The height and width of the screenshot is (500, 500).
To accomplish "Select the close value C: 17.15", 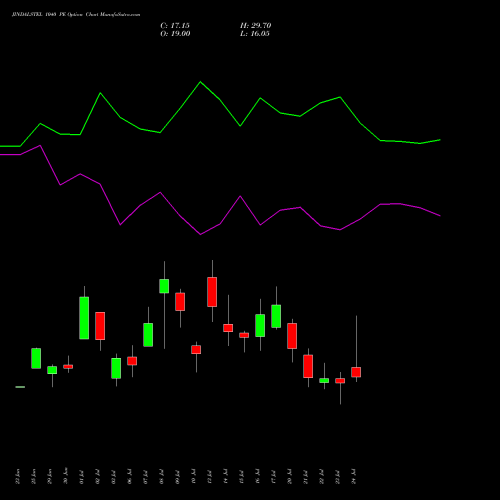I will click(175, 26).
